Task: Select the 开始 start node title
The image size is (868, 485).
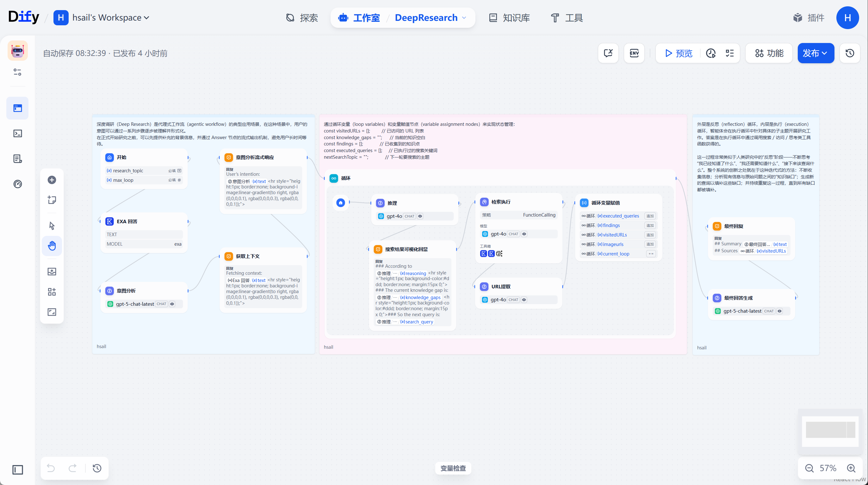Action: point(121,157)
